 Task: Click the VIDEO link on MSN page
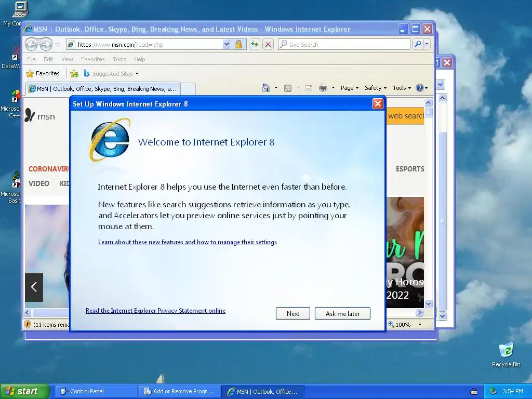pos(38,183)
